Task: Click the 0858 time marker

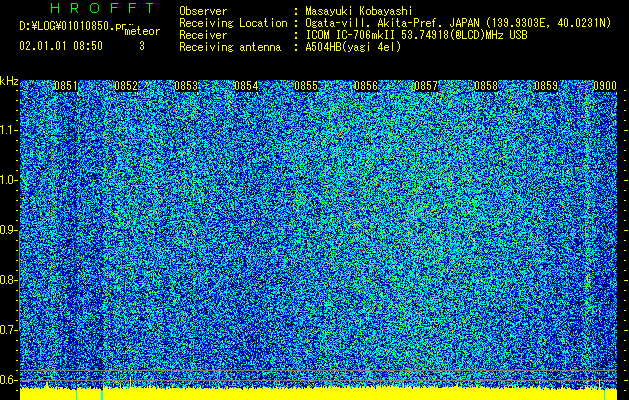Action: (486, 86)
